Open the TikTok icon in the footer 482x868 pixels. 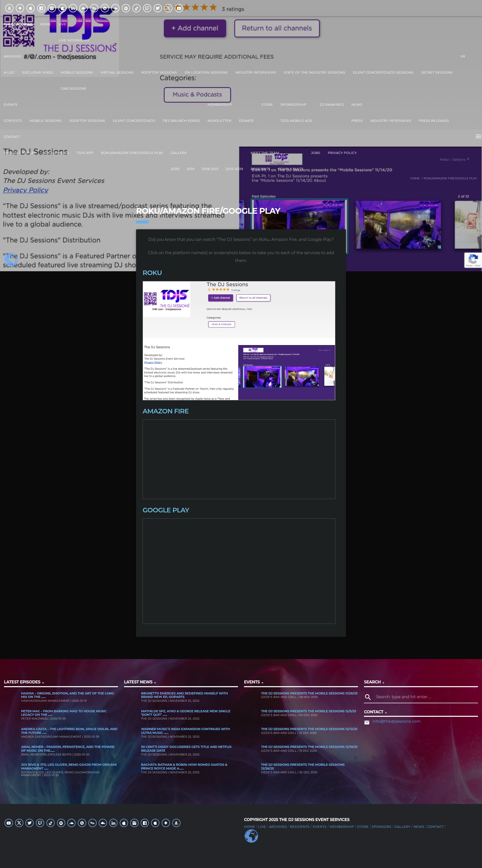[x=50, y=823]
